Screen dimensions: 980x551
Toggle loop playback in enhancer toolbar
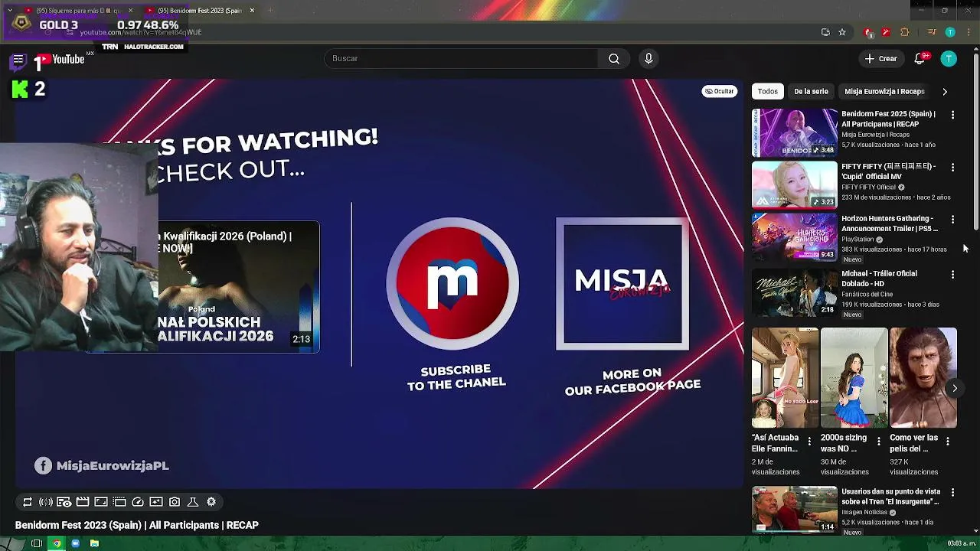tap(28, 502)
